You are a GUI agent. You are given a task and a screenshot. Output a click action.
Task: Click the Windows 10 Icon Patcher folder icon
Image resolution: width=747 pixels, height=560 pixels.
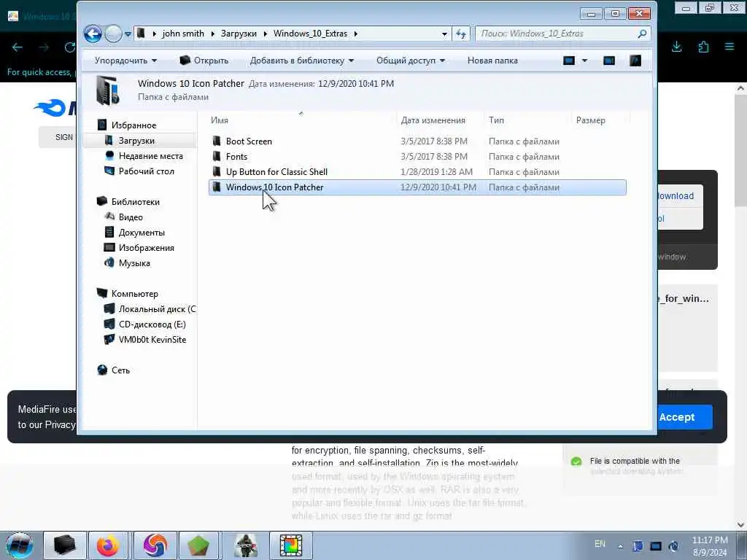tap(216, 187)
